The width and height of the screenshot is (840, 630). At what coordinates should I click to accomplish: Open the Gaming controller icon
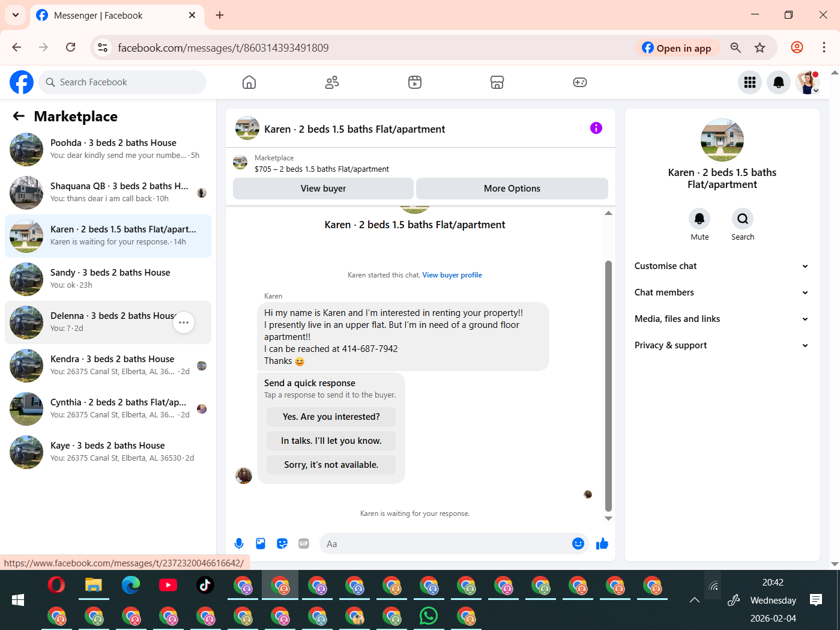click(x=580, y=82)
